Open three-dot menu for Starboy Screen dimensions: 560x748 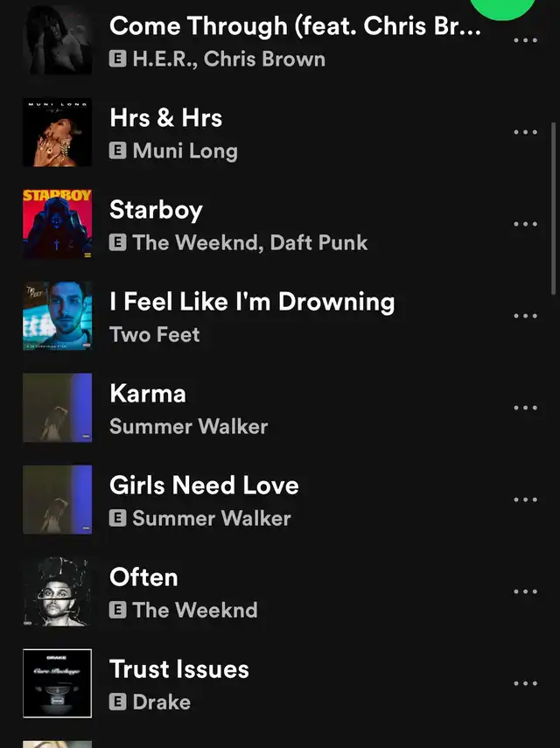[x=525, y=224]
